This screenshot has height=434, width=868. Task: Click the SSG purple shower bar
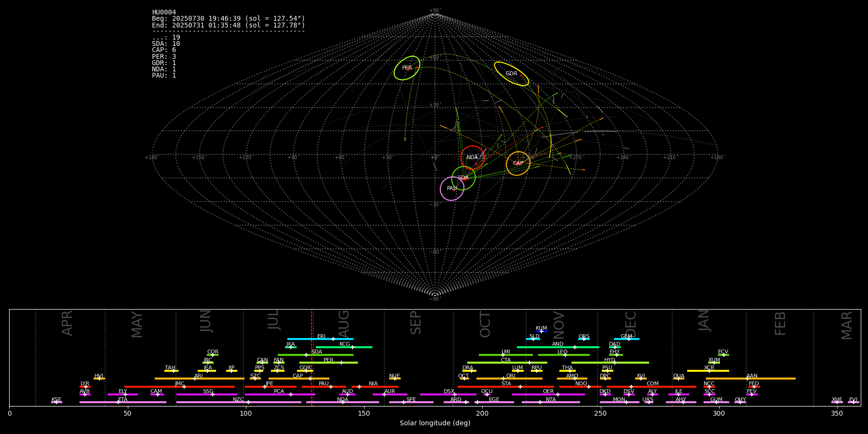point(206,394)
